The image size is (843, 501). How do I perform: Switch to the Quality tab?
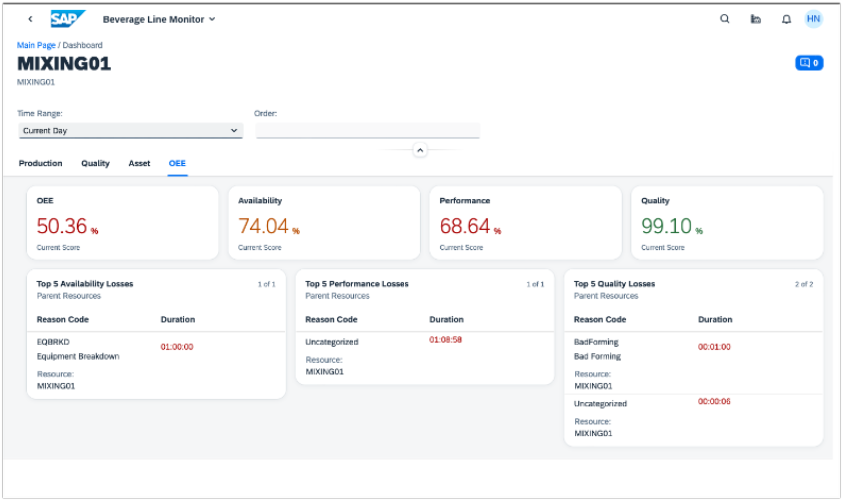(95, 163)
